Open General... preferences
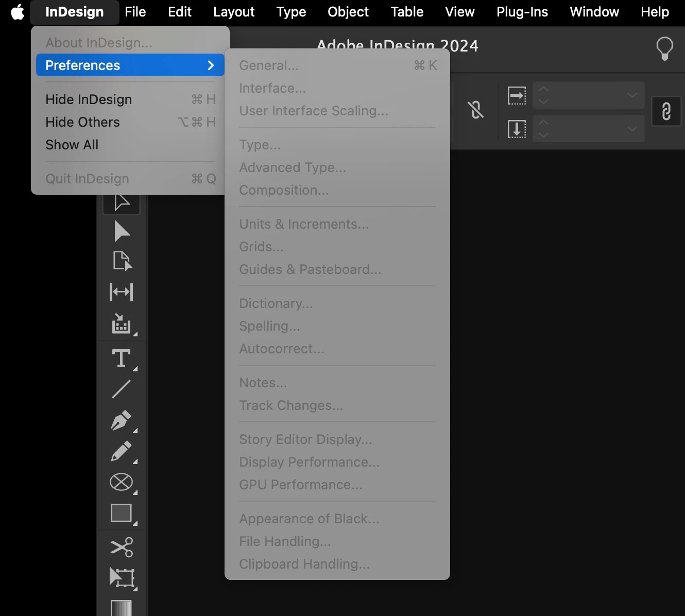 pyautogui.click(x=337, y=65)
